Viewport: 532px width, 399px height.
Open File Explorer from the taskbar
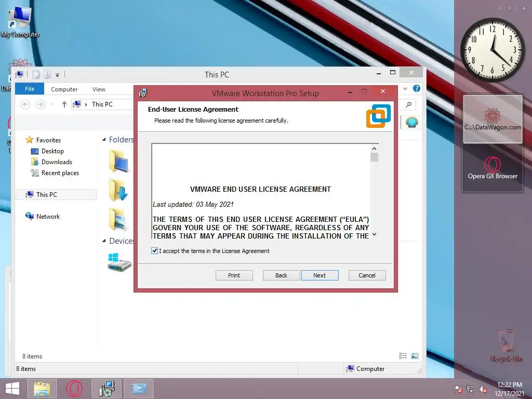[x=42, y=389]
